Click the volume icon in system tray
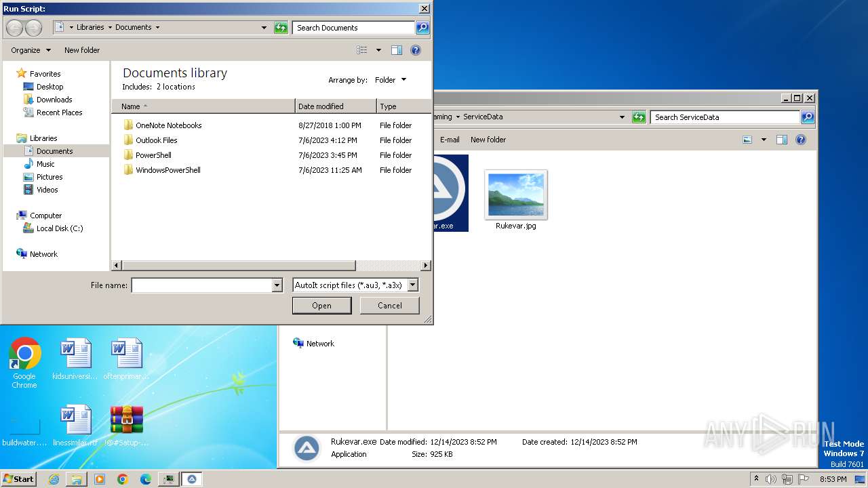868x488 pixels. coord(771,479)
